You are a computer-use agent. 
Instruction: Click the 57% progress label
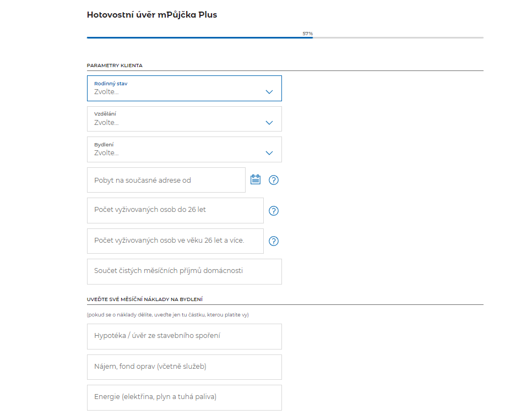coord(307,34)
